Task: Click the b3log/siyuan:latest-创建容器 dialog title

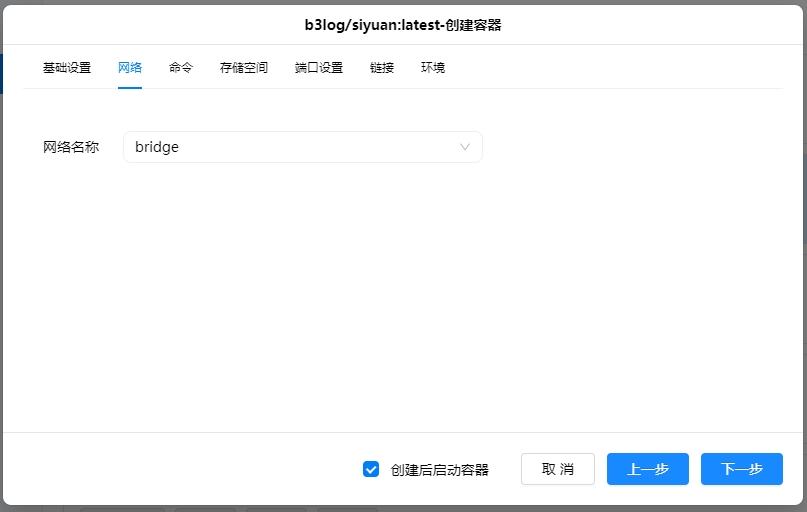Action: 403,24
